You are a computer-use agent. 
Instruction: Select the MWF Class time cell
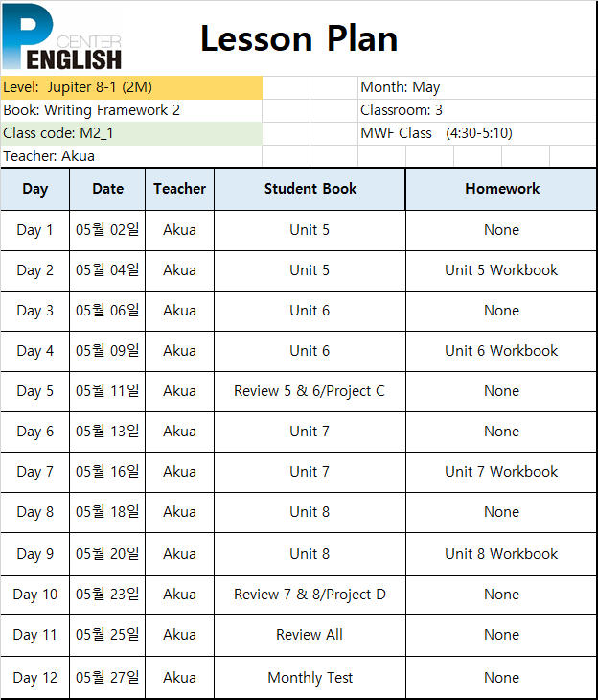477,133
